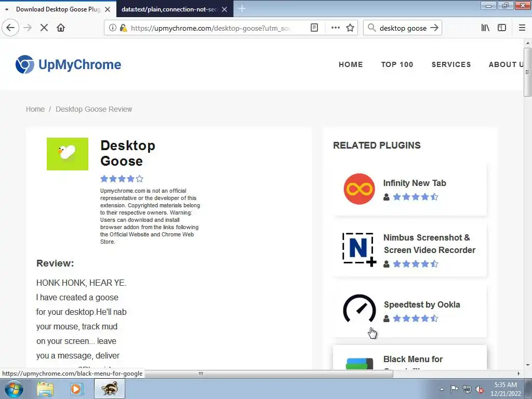The image size is (532, 399).
Task: Click the taskbar clock 5:35 AM
Action: click(x=506, y=385)
